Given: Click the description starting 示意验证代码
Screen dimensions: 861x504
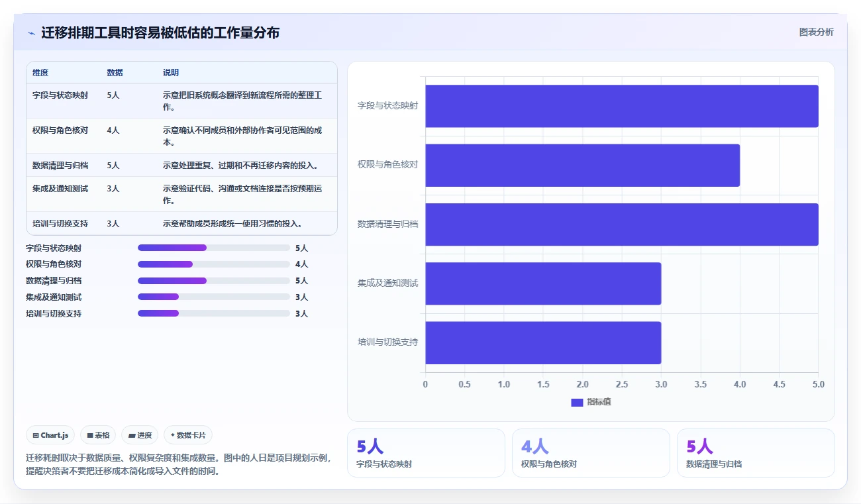Looking at the screenshot, I should [x=242, y=195].
